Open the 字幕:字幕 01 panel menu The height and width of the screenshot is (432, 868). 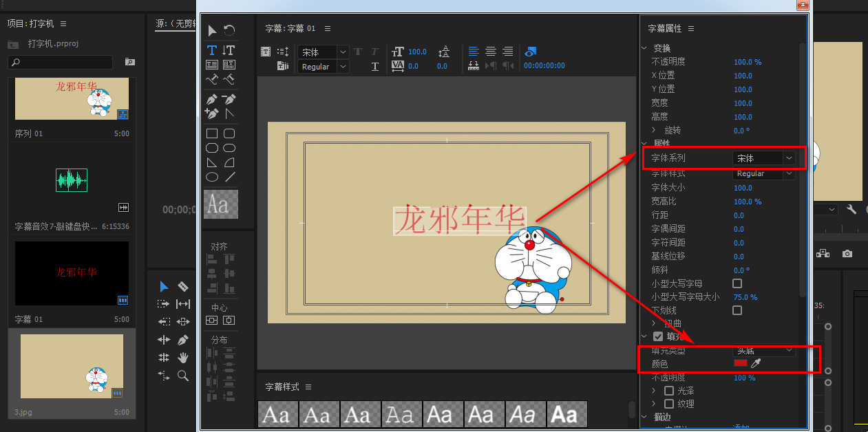328,28
